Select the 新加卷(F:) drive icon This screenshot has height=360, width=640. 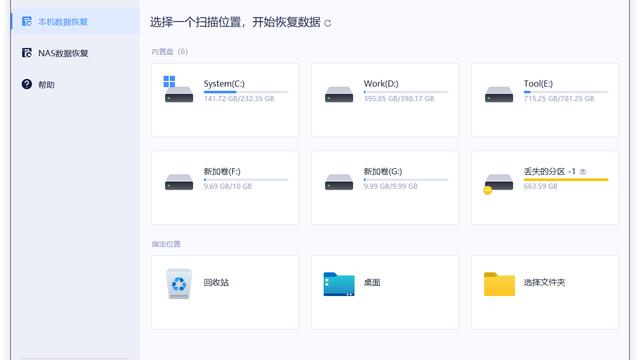click(179, 182)
